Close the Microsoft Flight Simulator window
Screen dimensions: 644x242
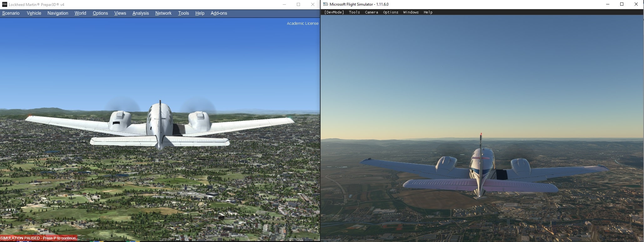point(636,4)
